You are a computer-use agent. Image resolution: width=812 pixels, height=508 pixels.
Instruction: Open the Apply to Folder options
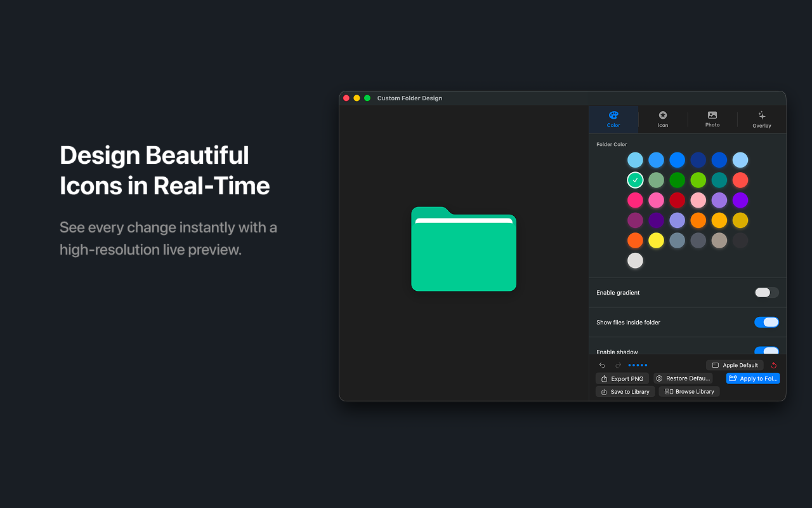(x=753, y=378)
